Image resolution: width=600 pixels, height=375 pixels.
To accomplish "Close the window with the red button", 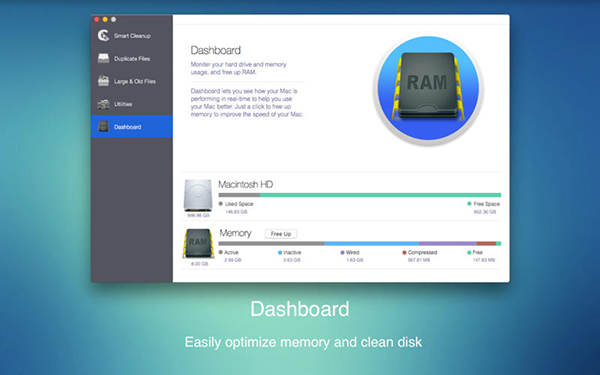I will click(96, 19).
